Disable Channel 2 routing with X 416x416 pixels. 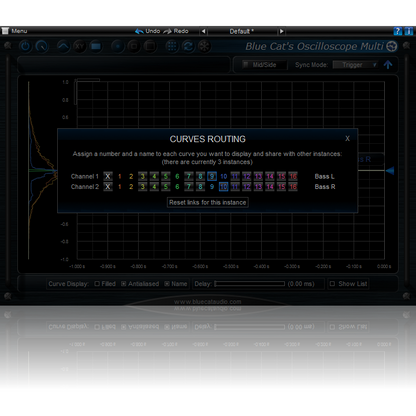108,187
